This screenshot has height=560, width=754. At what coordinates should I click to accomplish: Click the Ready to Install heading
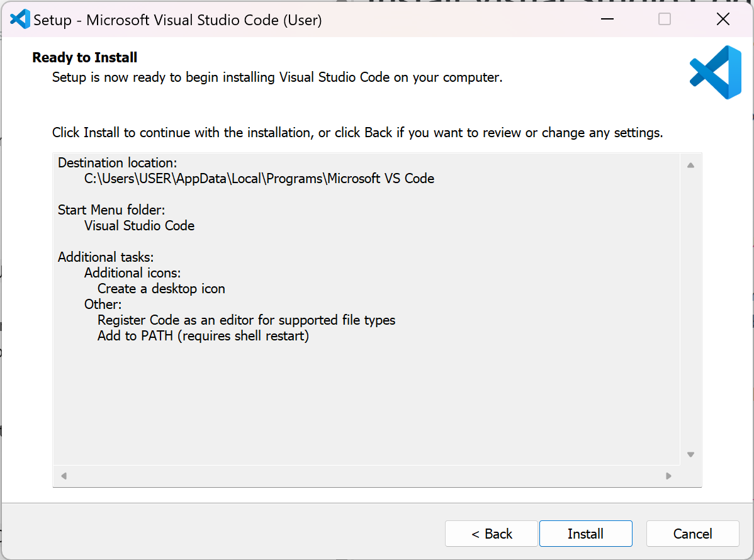tap(84, 57)
